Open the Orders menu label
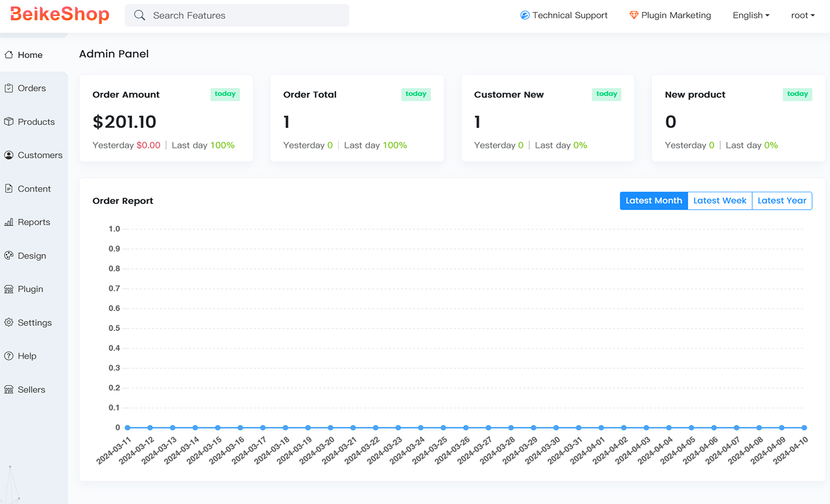This screenshot has width=830, height=504. pyautogui.click(x=32, y=88)
